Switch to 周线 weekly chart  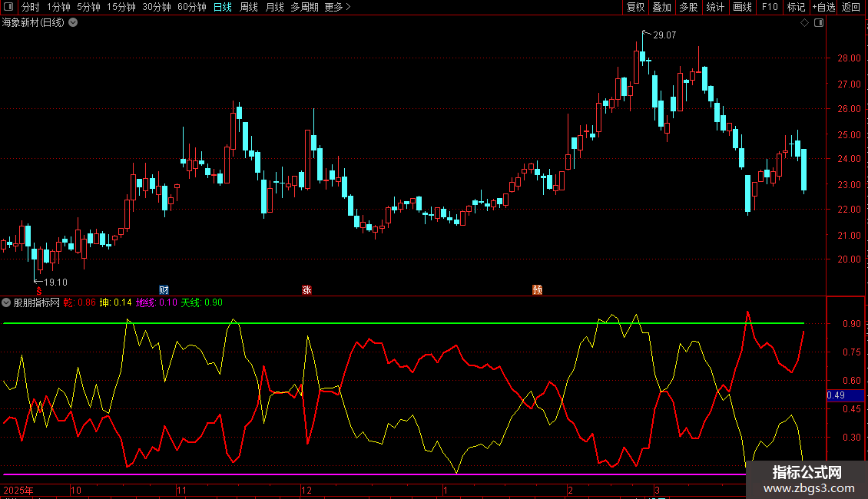point(249,7)
